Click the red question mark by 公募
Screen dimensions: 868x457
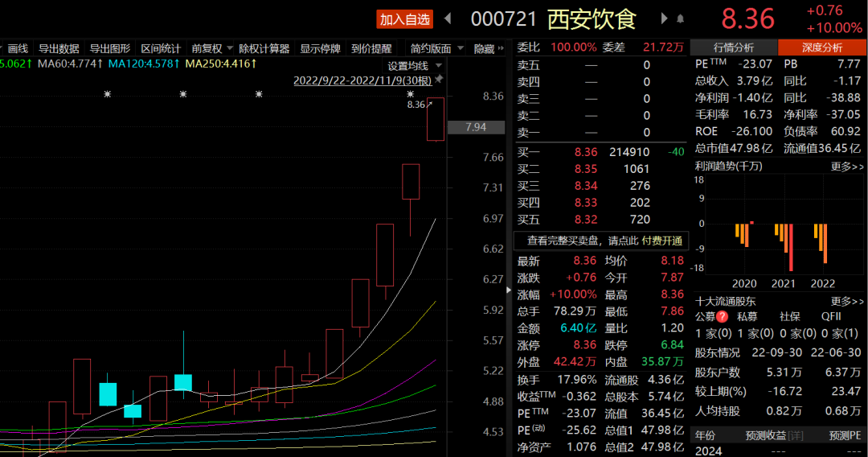click(x=722, y=317)
